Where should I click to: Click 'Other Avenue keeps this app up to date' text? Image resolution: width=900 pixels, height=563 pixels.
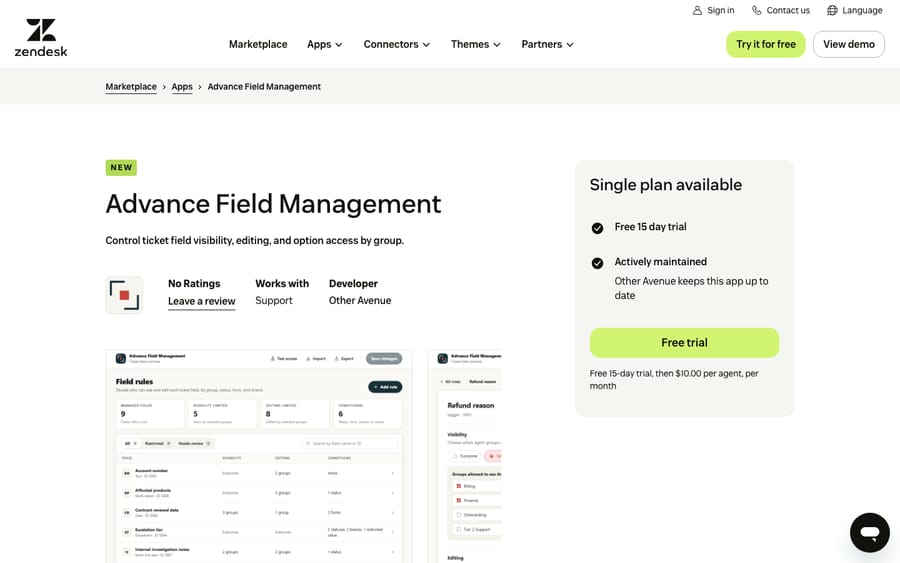pos(691,288)
